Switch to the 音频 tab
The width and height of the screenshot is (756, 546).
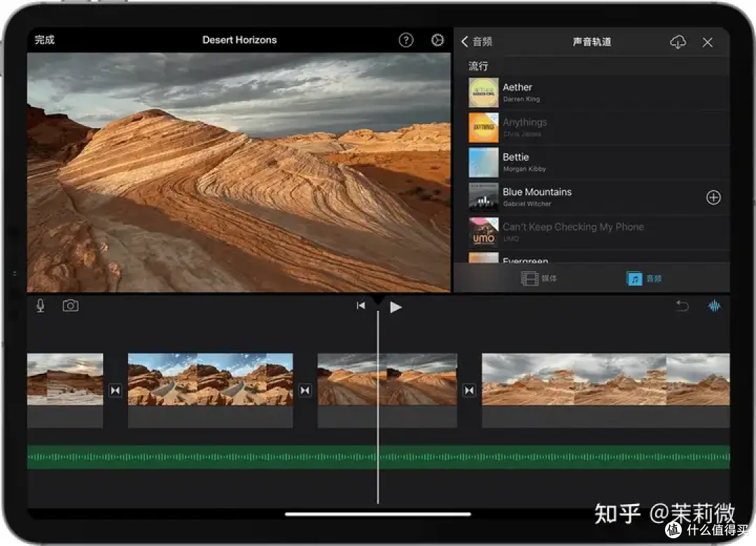click(644, 279)
